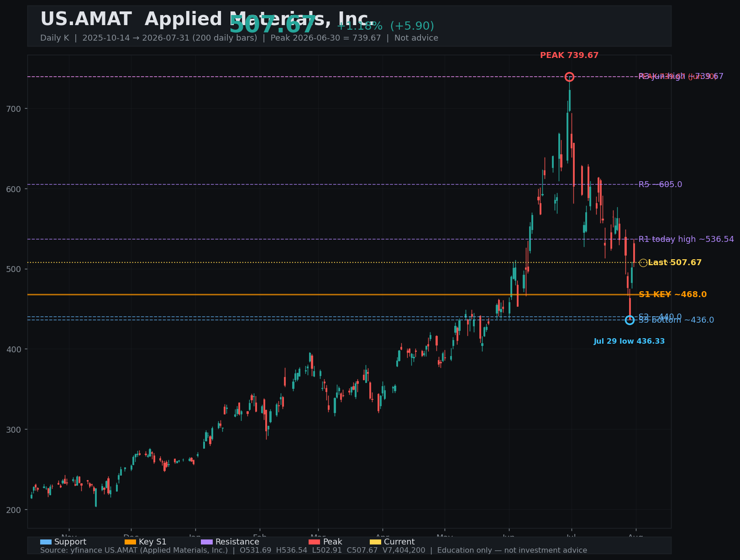This screenshot has height=560, width=740.
Task: Click the yellow circle marker beside Last 507.67
Action: [x=643, y=263]
